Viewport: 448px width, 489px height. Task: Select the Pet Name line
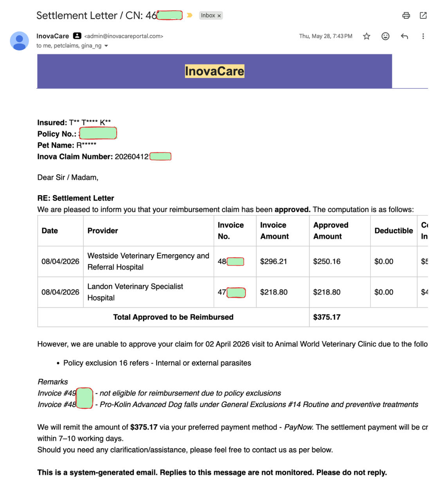67,145
